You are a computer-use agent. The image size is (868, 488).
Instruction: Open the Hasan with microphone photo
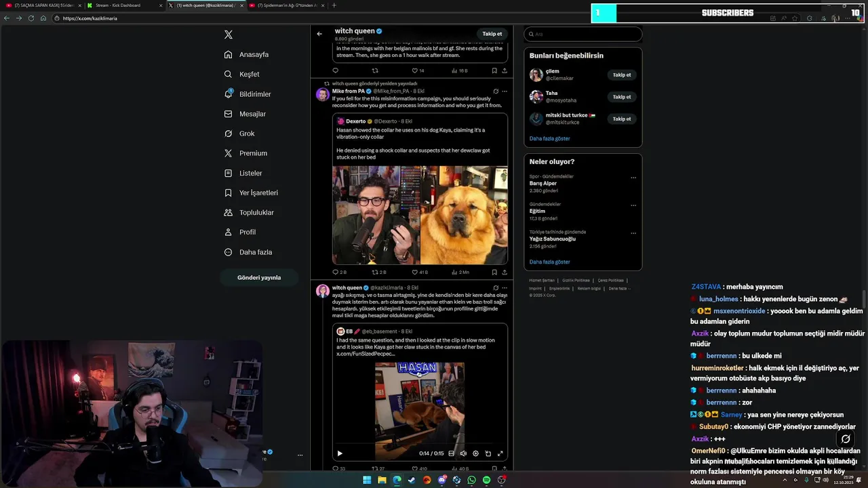(x=376, y=215)
